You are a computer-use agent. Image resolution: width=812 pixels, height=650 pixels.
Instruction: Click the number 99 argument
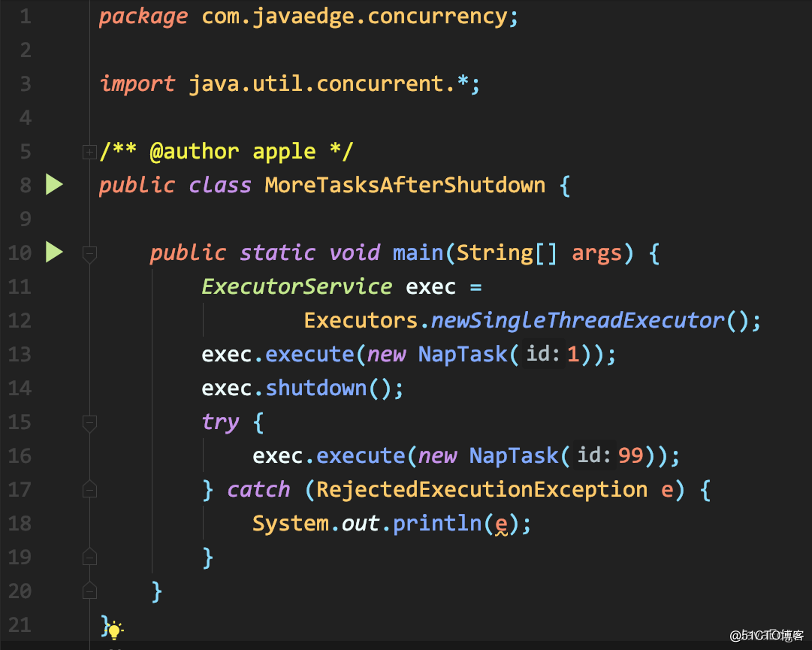pos(630,456)
